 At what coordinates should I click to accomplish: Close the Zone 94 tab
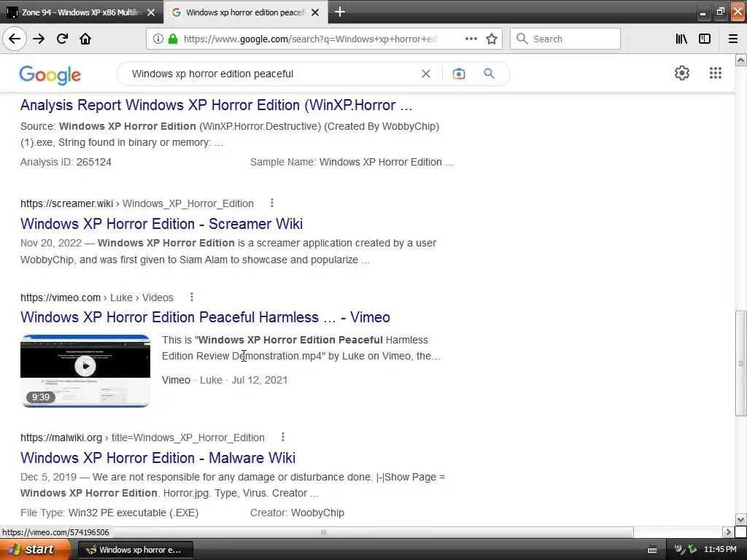pyautogui.click(x=151, y=12)
